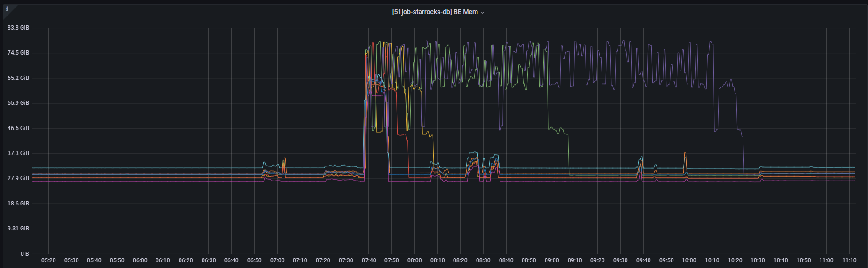Click the 09:40 time axis label

[643, 260]
